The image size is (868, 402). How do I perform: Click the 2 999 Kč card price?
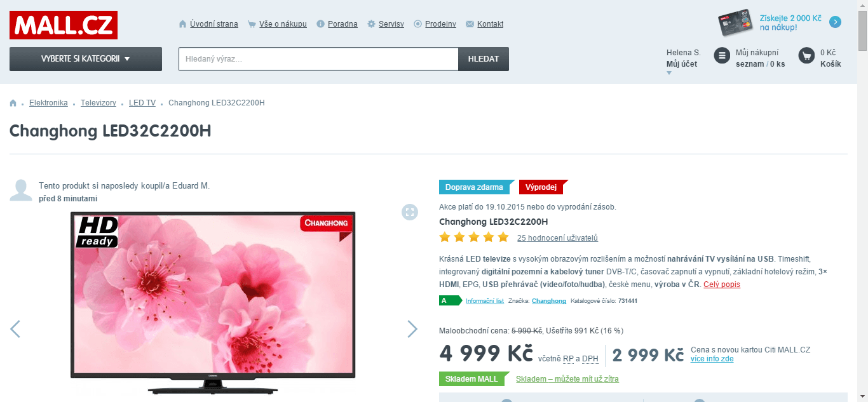click(648, 355)
